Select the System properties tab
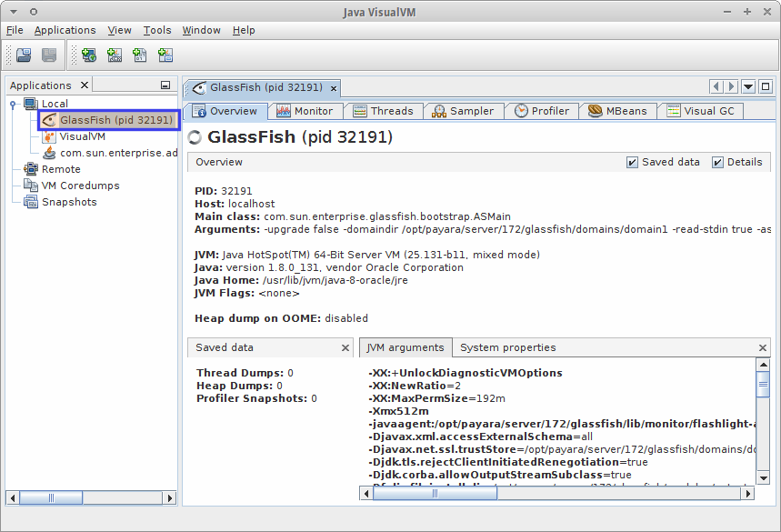The width and height of the screenshot is (781, 532). pyautogui.click(x=507, y=347)
